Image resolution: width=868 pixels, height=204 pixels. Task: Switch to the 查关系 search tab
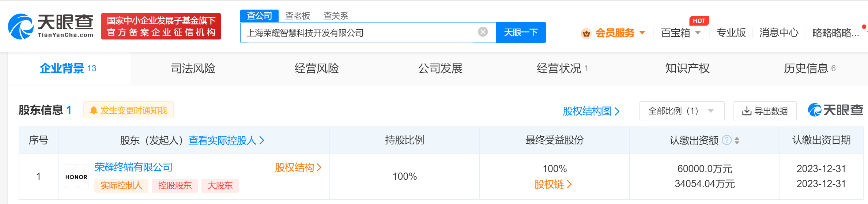pyautogui.click(x=336, y=16)
